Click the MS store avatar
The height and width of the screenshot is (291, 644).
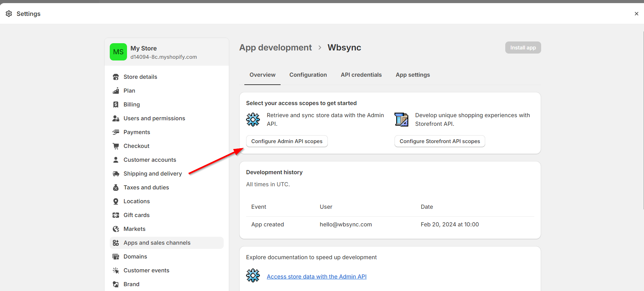pos(118,52)
